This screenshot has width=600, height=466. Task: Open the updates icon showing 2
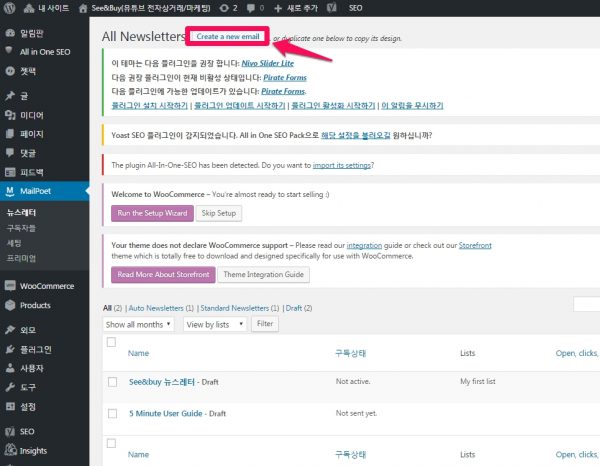224,8
